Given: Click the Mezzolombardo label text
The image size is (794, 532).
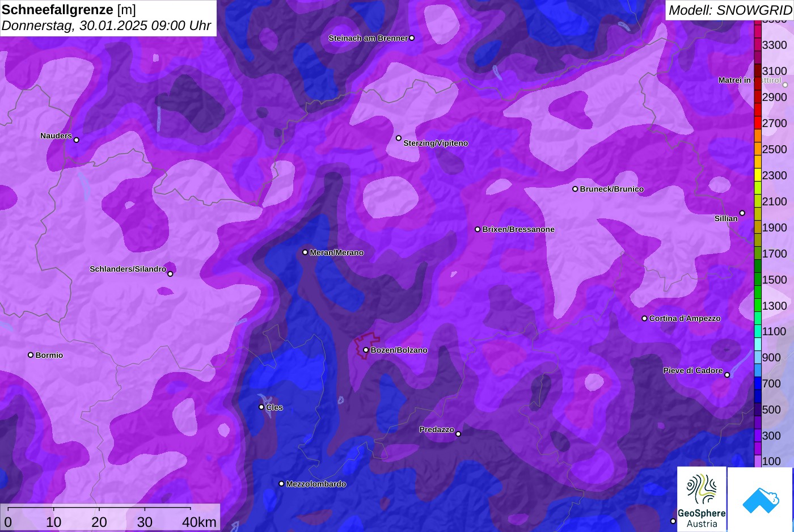Looking at the screenshot, I should coord(316,484).
